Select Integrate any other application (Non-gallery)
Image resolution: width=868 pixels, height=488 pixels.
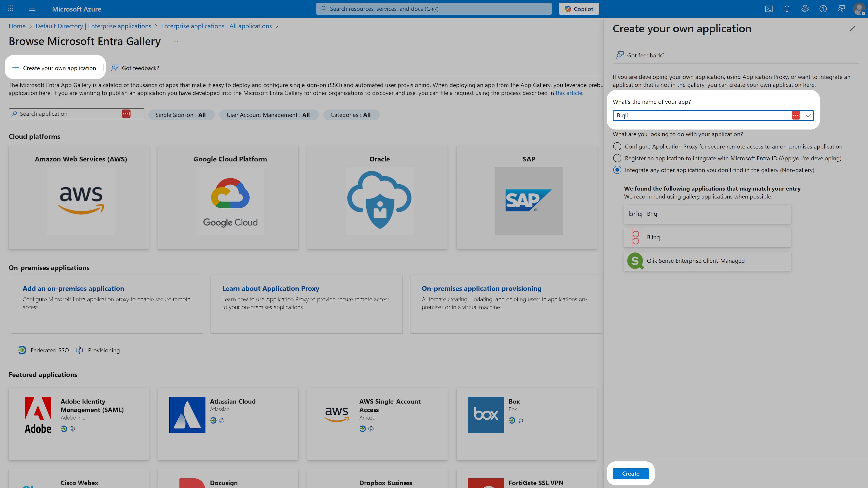(x=617, y=170)
